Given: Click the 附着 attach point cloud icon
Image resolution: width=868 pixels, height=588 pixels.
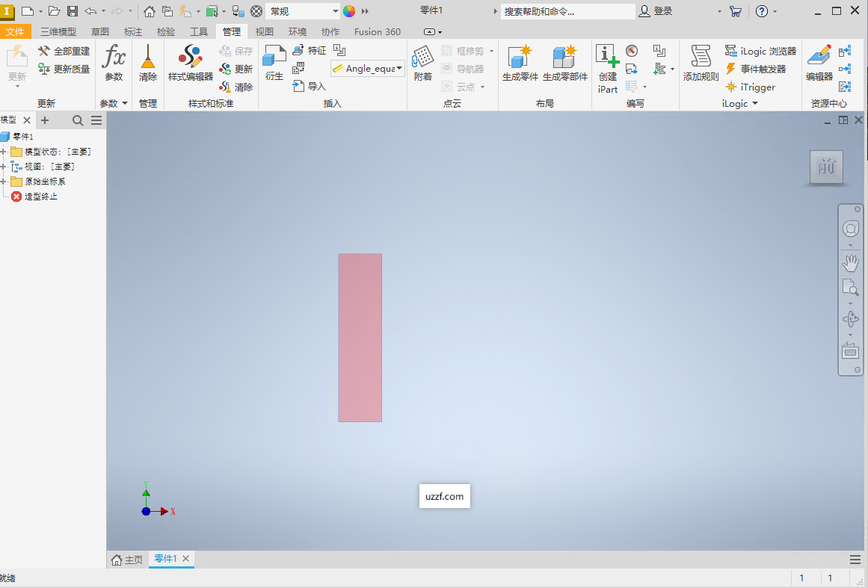Looking at the screenshot, I should [422, 64].
